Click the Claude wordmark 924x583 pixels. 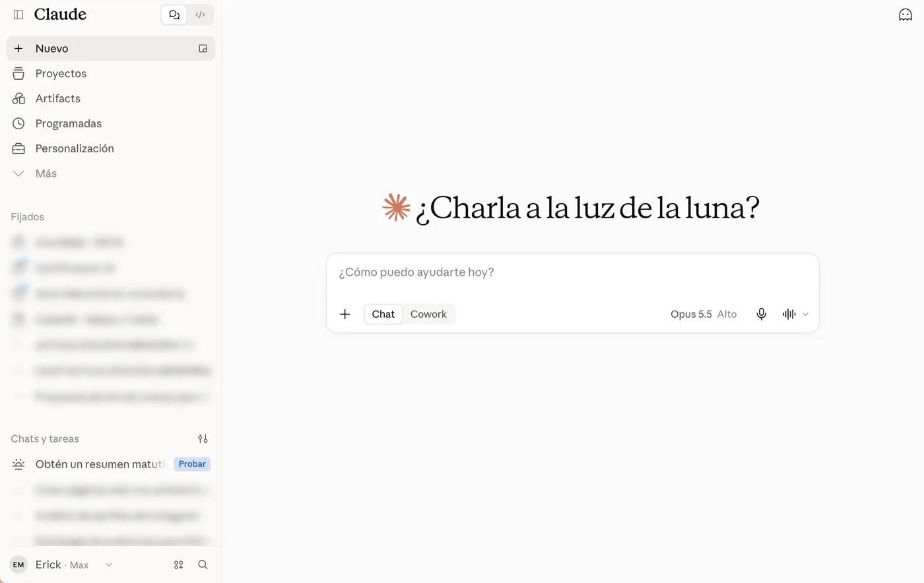pyautogui.click(x=60, y=15)
